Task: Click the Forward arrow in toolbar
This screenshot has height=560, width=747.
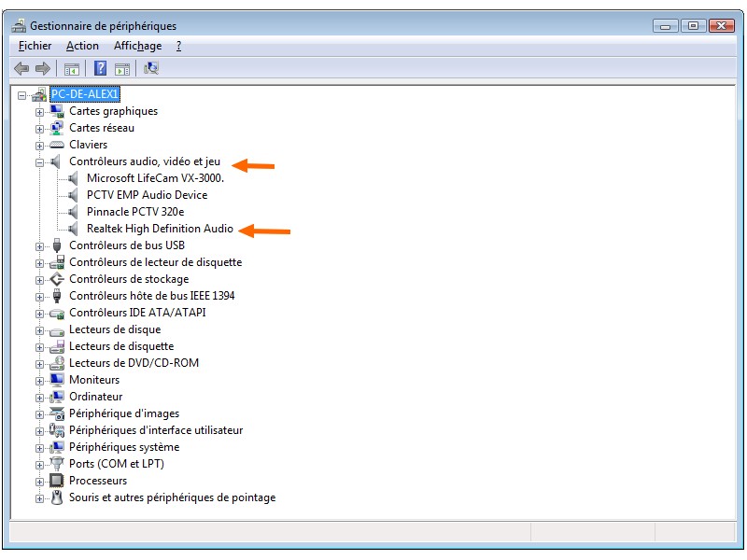Action: tap(42, 68)
